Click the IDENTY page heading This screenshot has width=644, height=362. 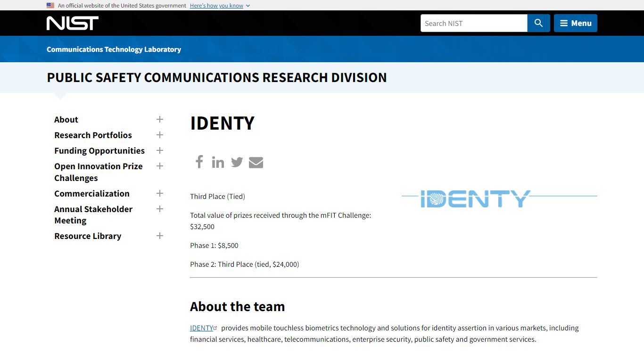(x=222, y=123)
